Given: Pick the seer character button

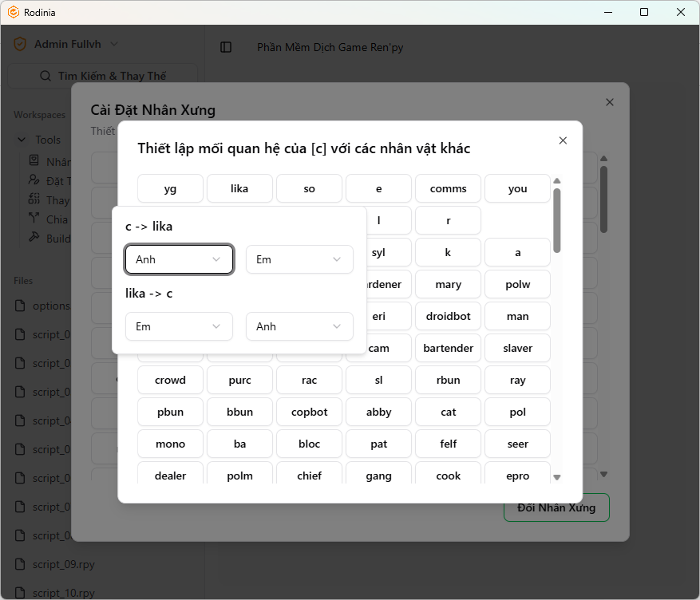Looking at the screenshot, I should tap(517, 444).
